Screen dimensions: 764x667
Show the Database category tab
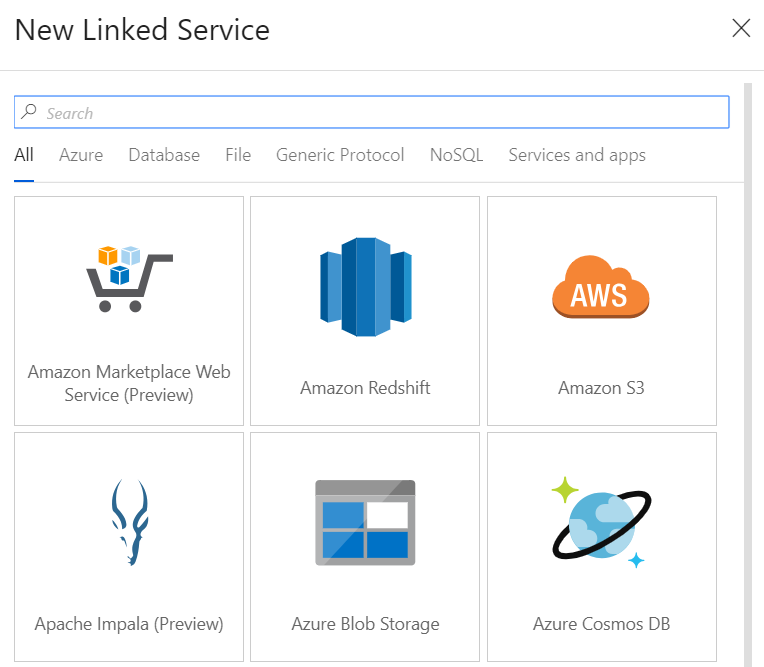(164, 155)
